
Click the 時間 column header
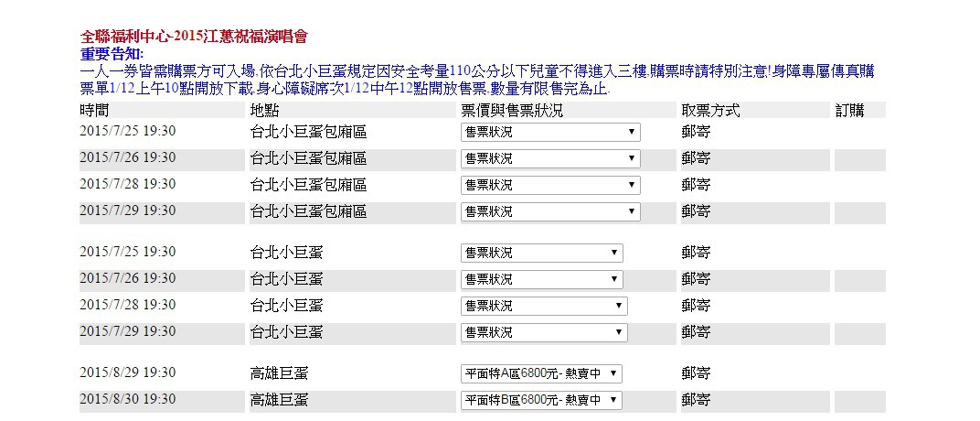94,111
